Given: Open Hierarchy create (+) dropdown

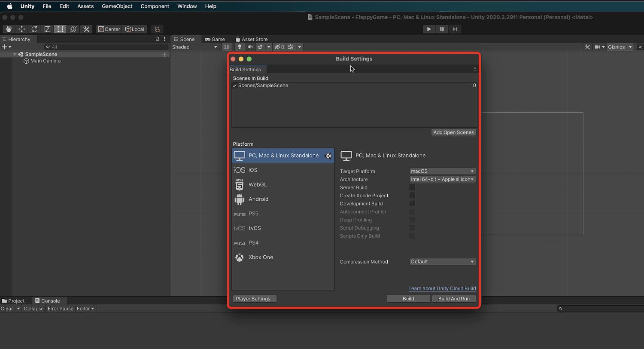Looking at the screenshot, I should [6, 47].
